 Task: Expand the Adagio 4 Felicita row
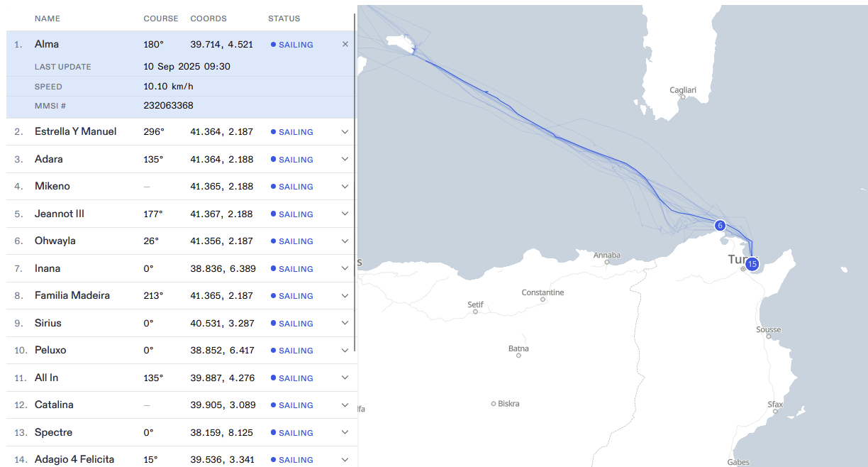click(345, 460)
